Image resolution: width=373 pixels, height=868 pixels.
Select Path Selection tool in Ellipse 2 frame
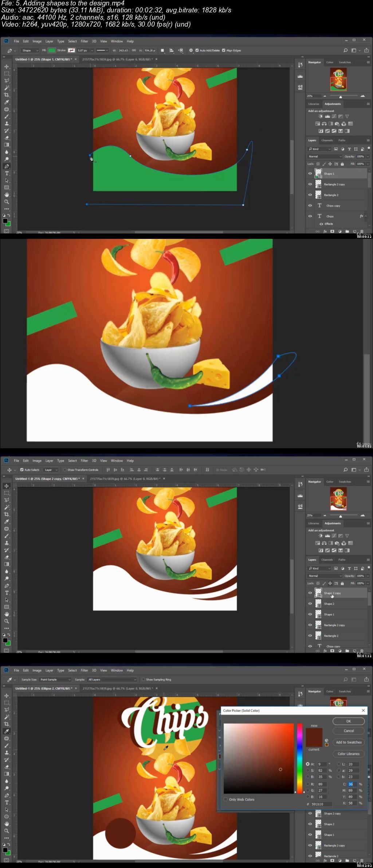7,810
